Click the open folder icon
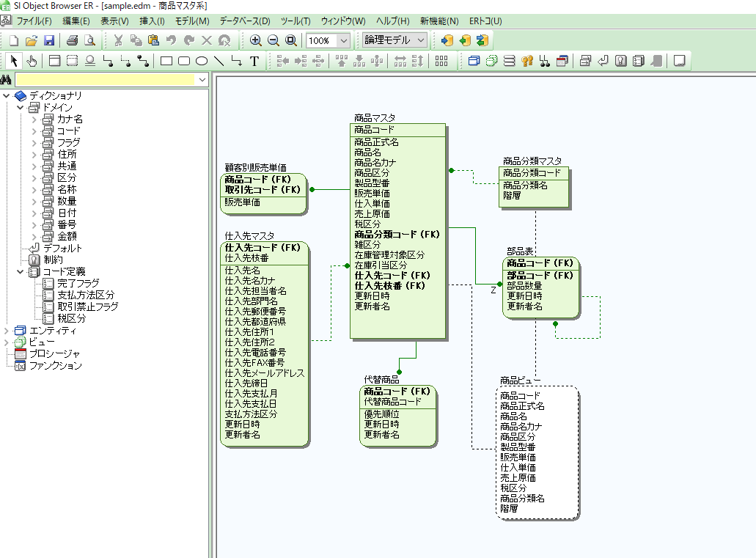 (x=32, y=40)
